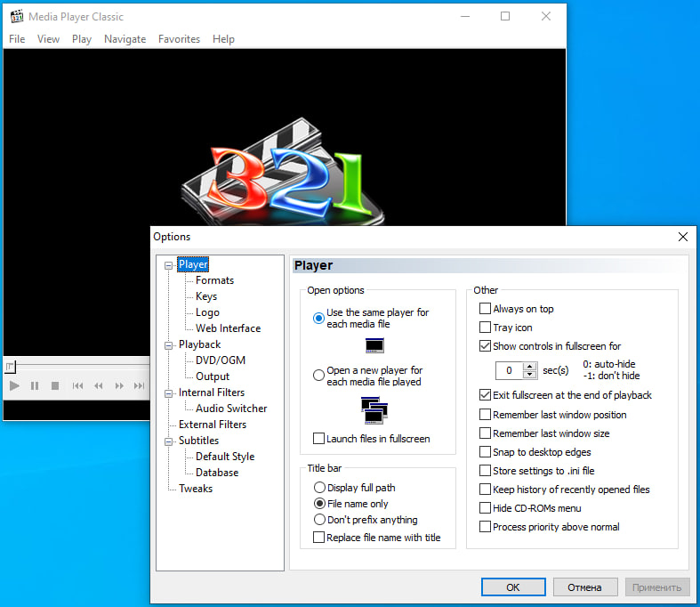Click the Отмена cancel button

pyautogui.click(x=585, y=587)
